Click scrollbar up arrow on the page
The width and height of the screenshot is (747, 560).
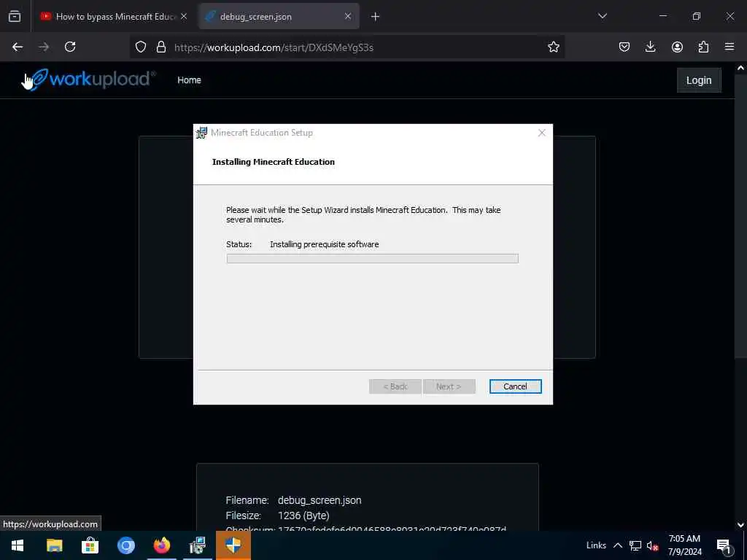coord(740,68)
